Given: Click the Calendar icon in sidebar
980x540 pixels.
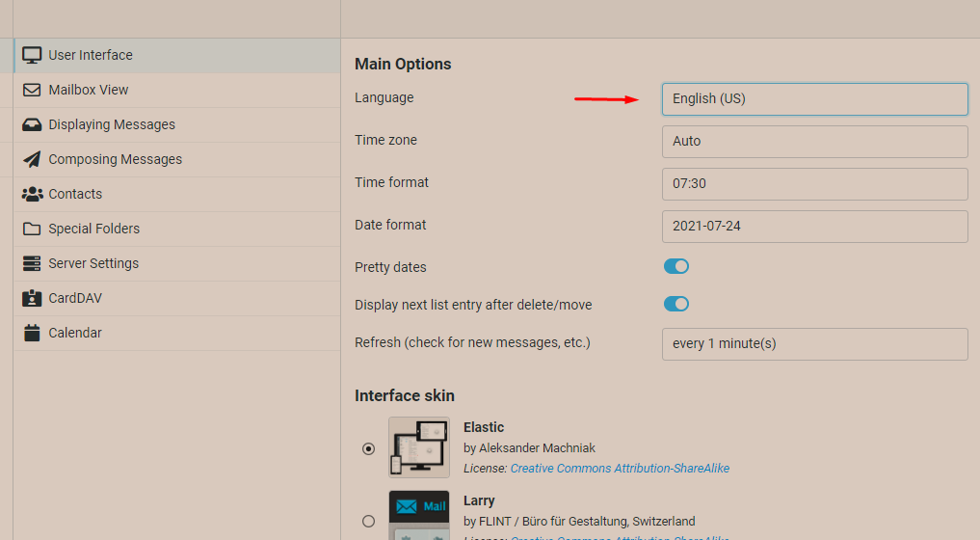Looking at the screenshot, I should (x=32, y=333).
